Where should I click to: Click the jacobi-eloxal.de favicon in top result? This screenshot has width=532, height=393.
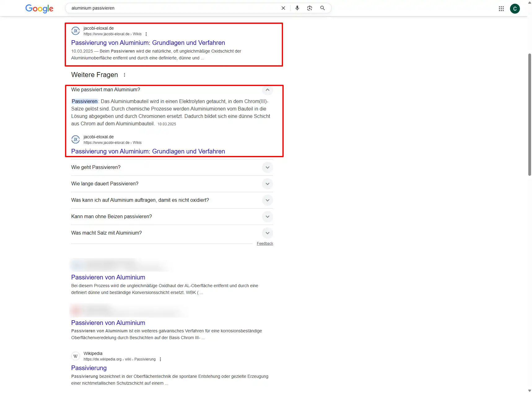[x=76, y=31]
